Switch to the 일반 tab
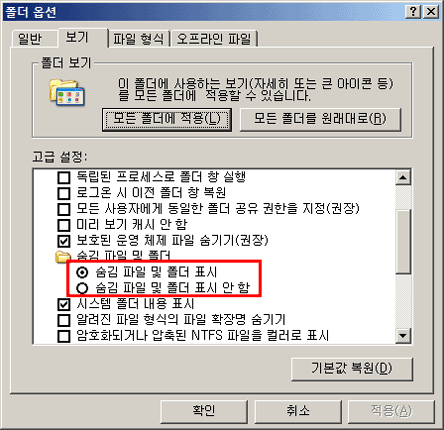The width and height of the screenshot is (444, 430). point(30,39)
